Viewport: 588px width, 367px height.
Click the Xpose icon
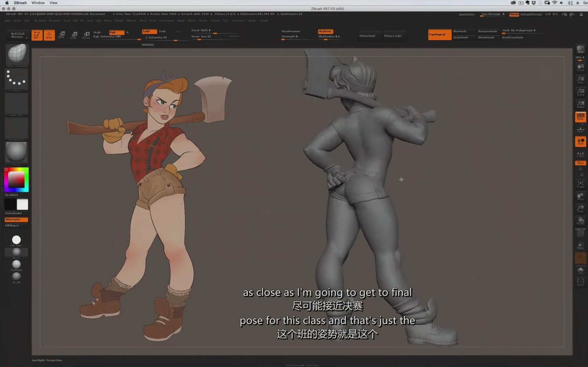[x=580, y=282]
